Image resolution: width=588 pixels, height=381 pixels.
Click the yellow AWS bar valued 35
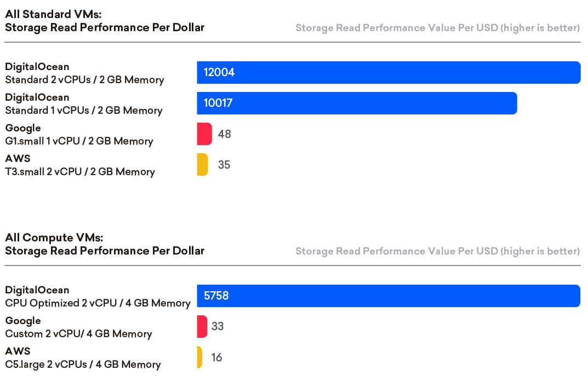coord(202,165)
